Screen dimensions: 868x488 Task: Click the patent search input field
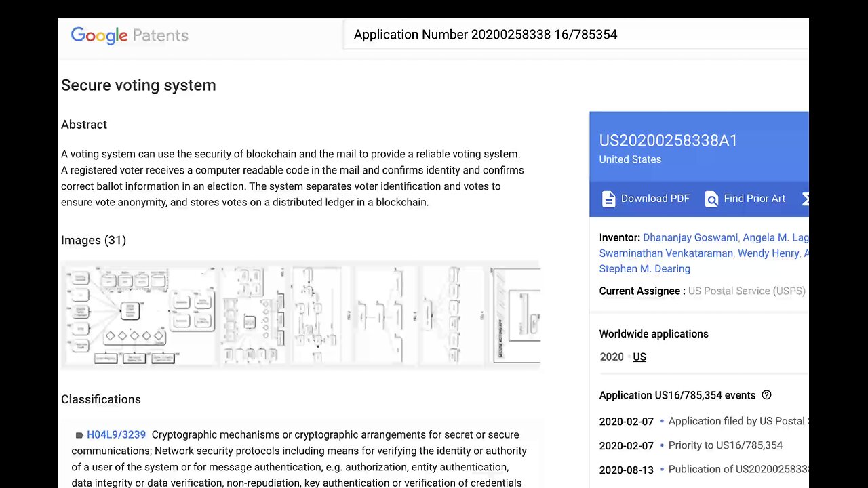click(x=576, y=35)
